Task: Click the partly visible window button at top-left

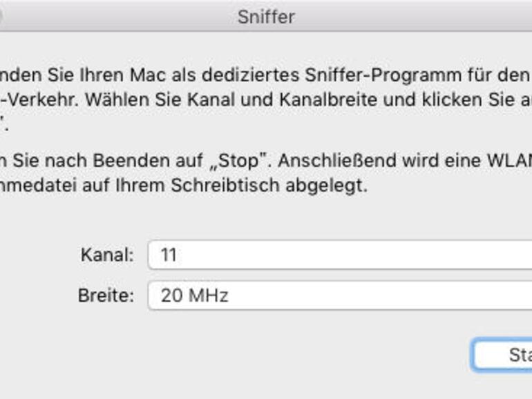Action: click(x=2, y=15)
